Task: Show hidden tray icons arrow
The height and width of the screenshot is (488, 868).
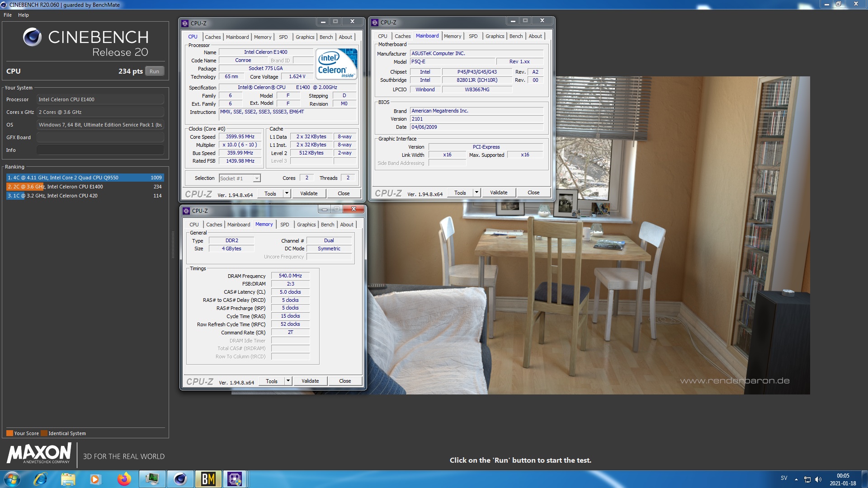Action: (x=796, y=479)
